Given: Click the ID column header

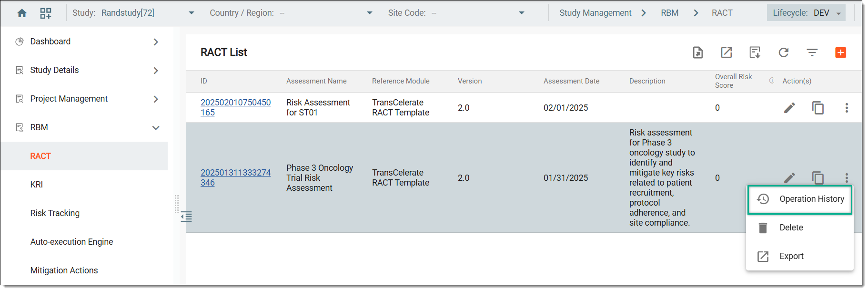Looking at the screenshot, I should (x=204, y=81).
